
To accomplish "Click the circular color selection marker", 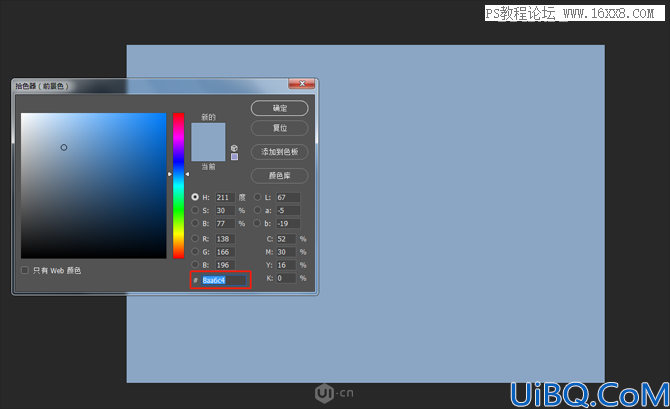I will click(x=64, y=147).
